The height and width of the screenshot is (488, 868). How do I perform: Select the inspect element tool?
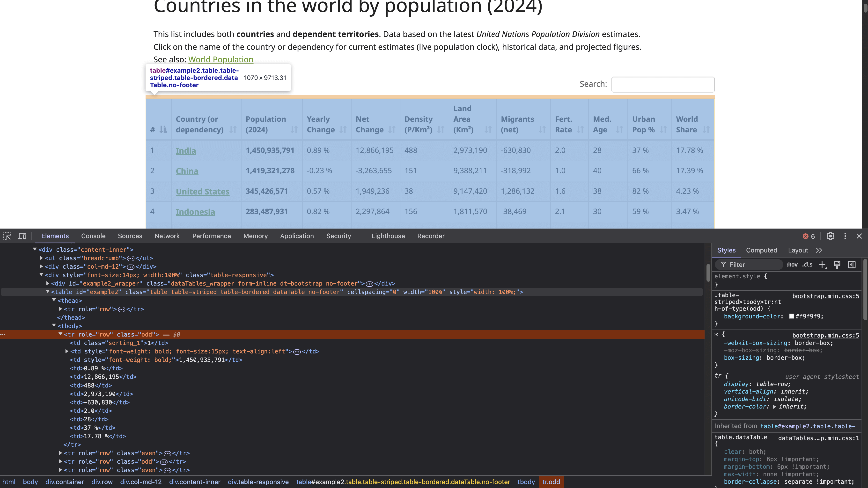pos(7,236)
